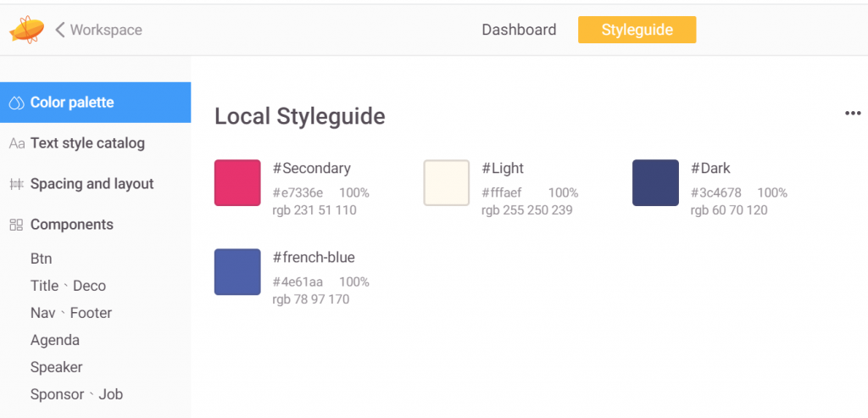Open the Text style catalog section
The height and width of the screenshot is (418, 868).
point(87,143)
